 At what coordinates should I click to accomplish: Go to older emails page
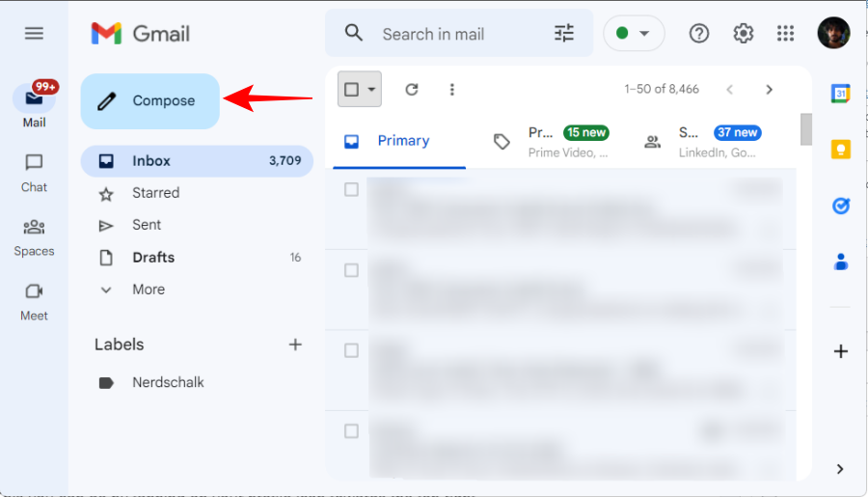[769, 89]
